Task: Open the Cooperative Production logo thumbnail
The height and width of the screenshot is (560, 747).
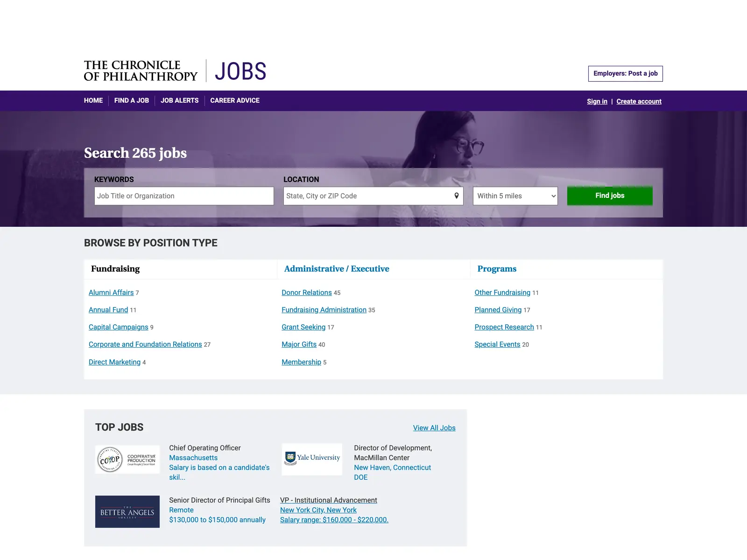Action: tap(127, 459)
